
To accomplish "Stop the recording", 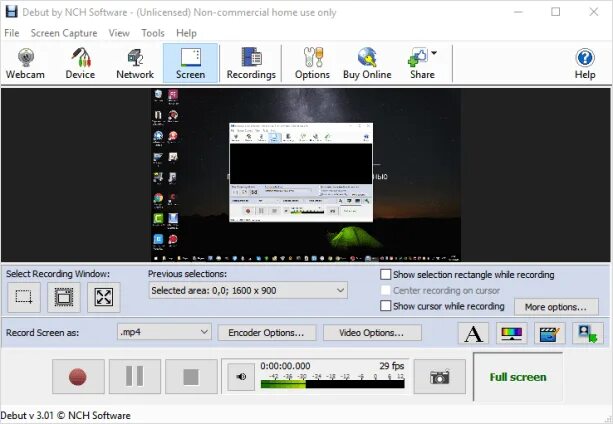I will [191, 377].
